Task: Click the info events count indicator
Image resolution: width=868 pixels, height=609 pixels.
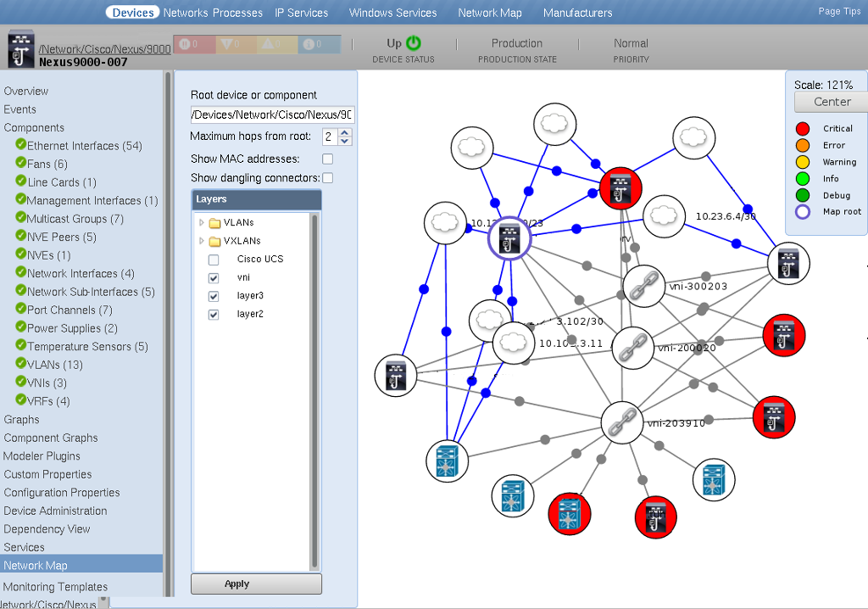Action: [320, 44]
